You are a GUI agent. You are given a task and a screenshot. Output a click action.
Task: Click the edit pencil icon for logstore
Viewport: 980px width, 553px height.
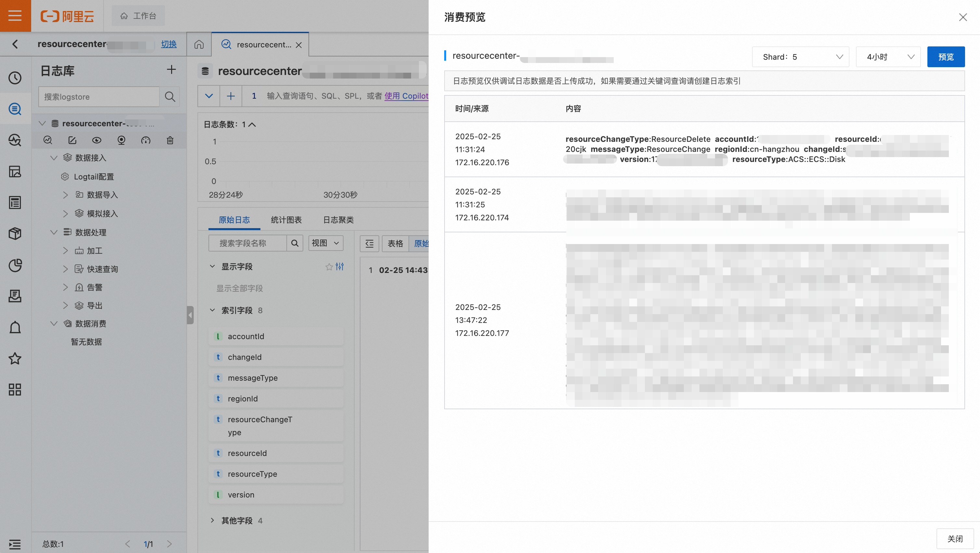[72, 140]
